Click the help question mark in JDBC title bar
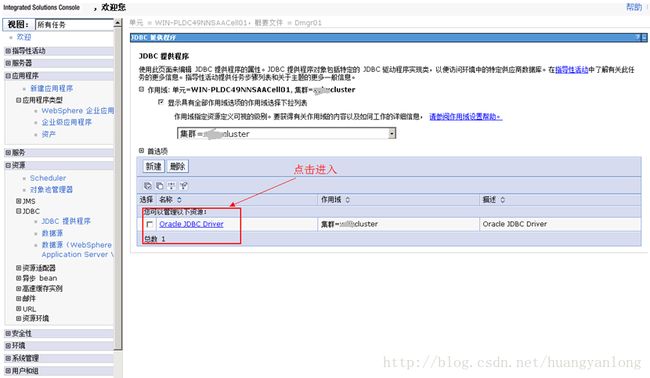650x378 pixels. click(x=638, y=37)
